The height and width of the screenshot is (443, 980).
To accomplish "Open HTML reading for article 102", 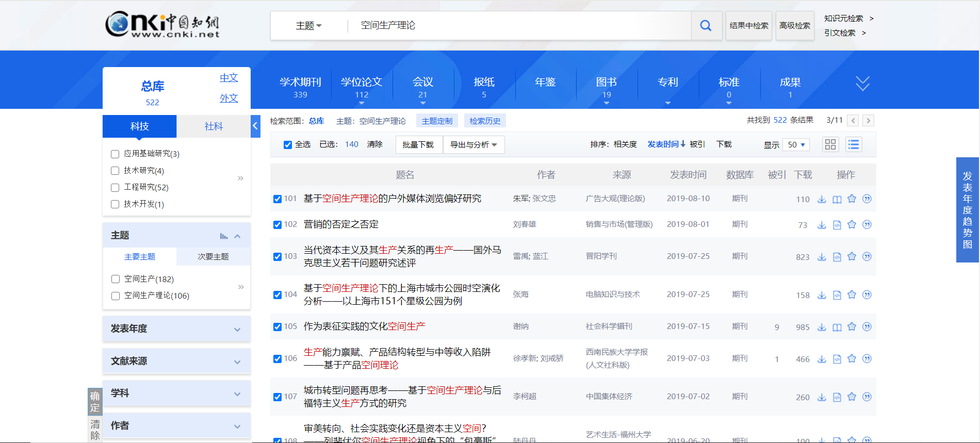I will tap(837, 225).
